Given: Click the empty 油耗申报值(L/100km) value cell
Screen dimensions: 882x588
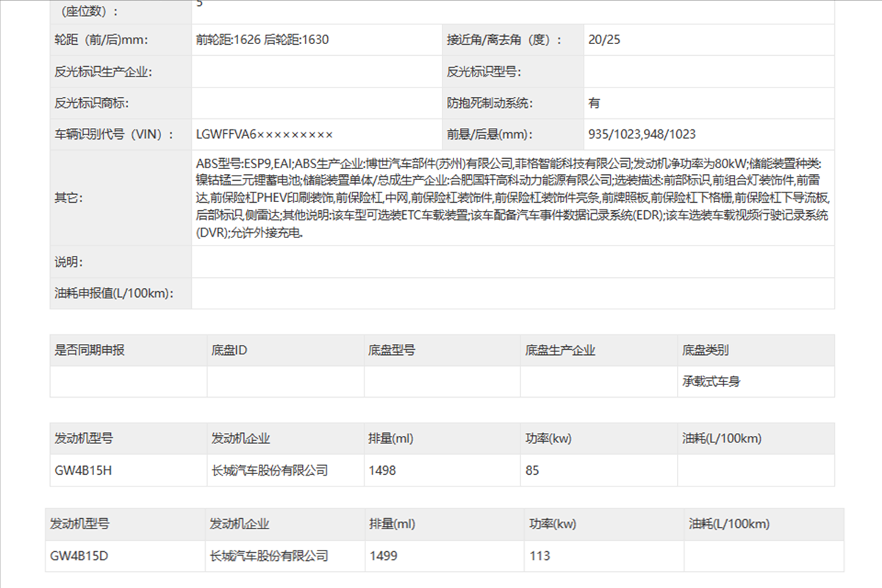Looking at the screenshot, I should click(512, 293).
